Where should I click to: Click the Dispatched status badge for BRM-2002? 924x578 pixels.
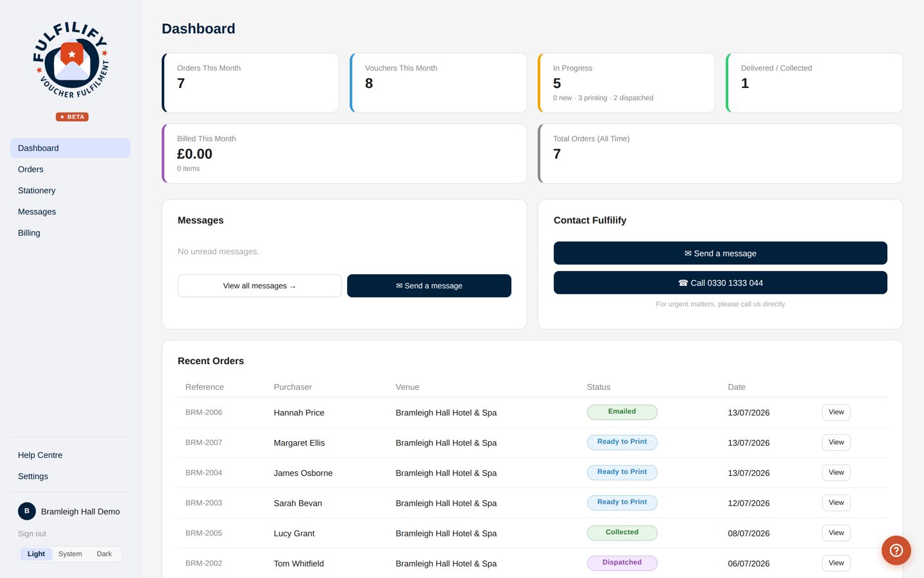click(622, 563)
